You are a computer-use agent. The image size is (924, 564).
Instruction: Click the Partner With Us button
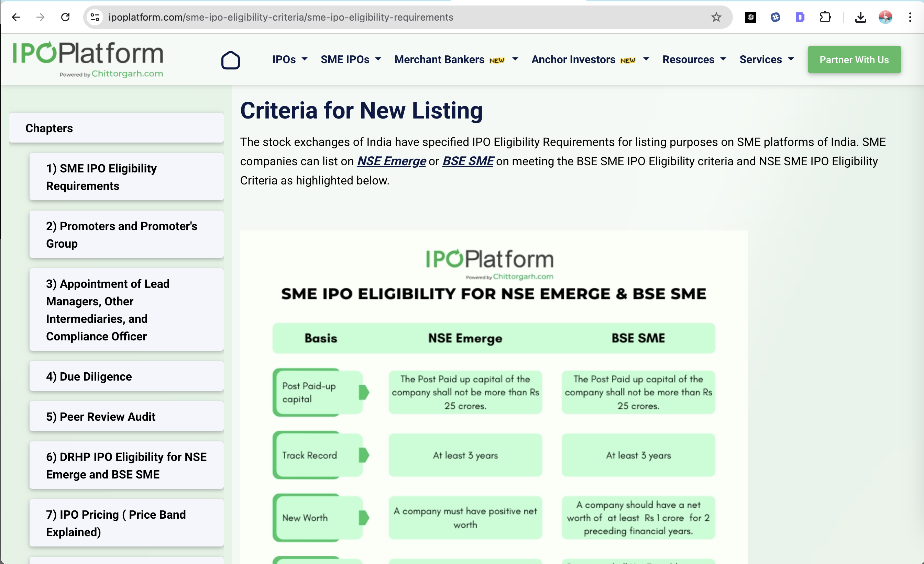click(x=854, y=59)
